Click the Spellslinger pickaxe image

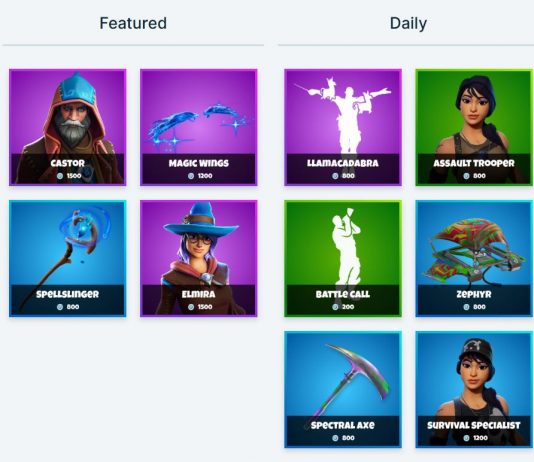tap(67, 258)
